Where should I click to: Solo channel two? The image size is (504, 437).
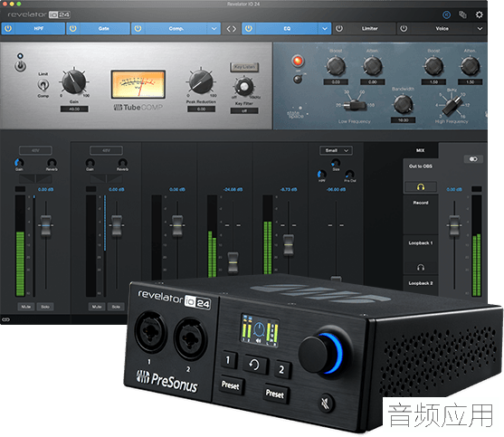click(116, 307)
